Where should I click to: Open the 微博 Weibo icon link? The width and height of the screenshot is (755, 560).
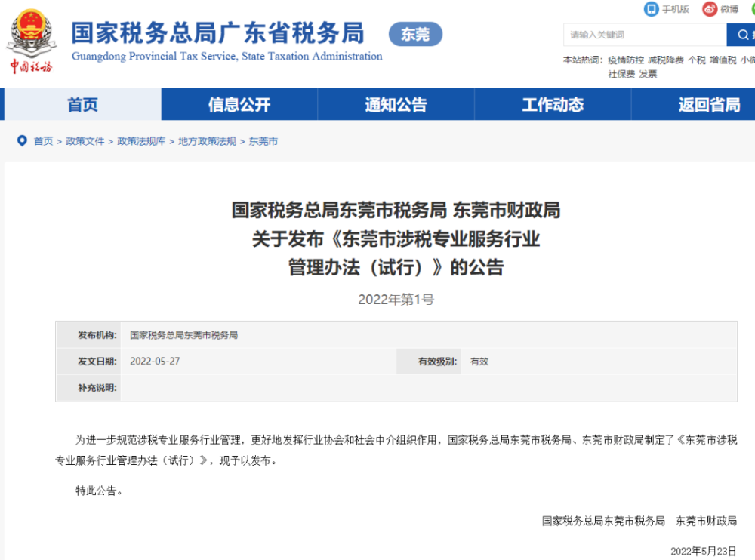pyautogui.click(x=709, y=9)
